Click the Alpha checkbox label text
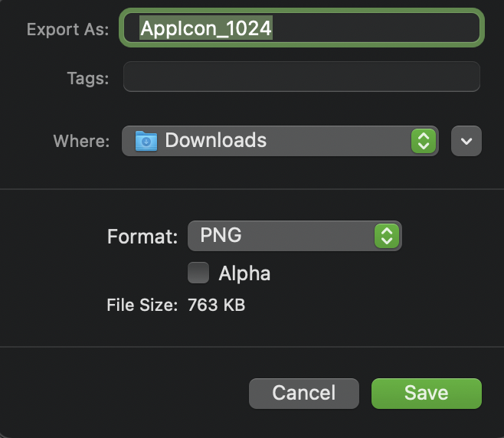Viewport: 504px width, 438px height. coord(244,273)
